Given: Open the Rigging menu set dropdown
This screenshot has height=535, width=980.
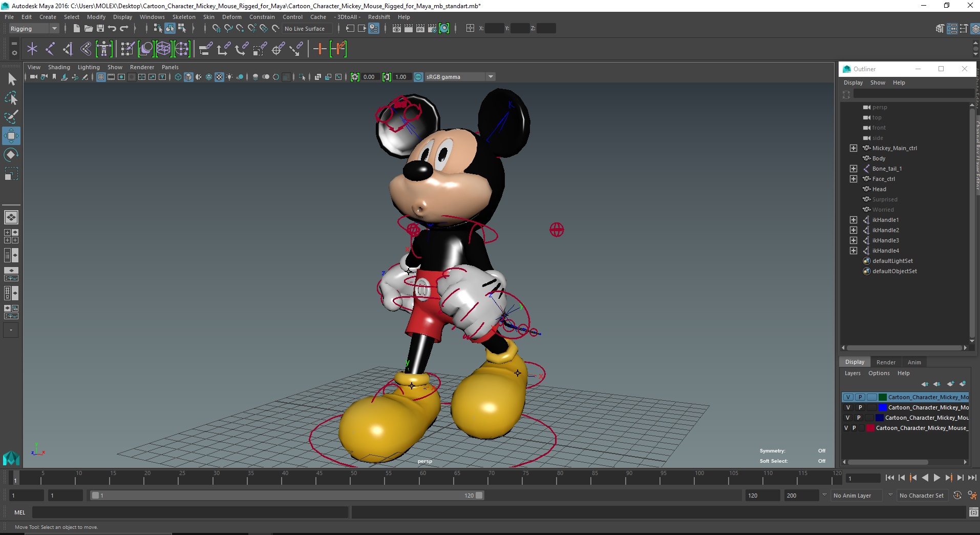Looking at the screenshot, I should pyautogui.click(x=34, y=29).
